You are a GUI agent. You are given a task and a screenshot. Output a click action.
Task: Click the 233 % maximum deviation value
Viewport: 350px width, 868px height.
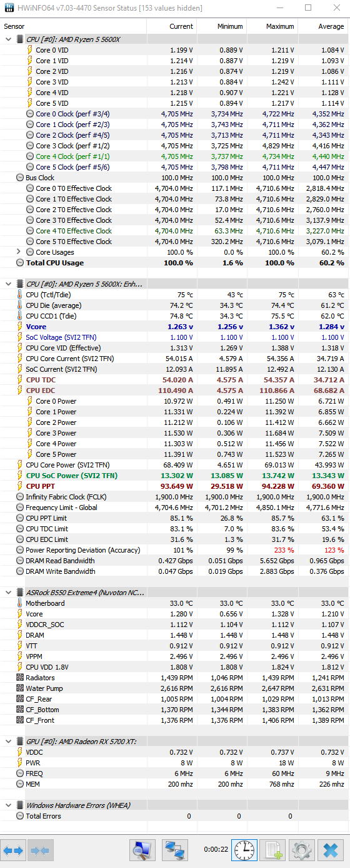pyautogui.click(x=285, y=549)
